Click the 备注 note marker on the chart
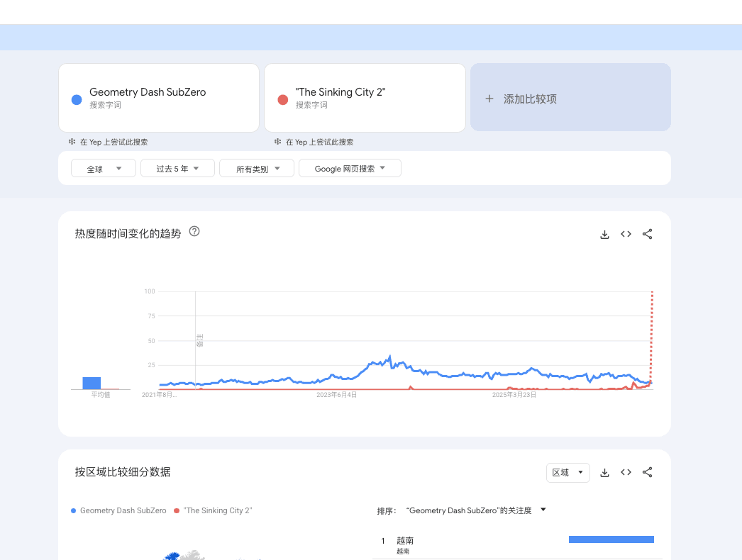 click(x=199, y=340)
